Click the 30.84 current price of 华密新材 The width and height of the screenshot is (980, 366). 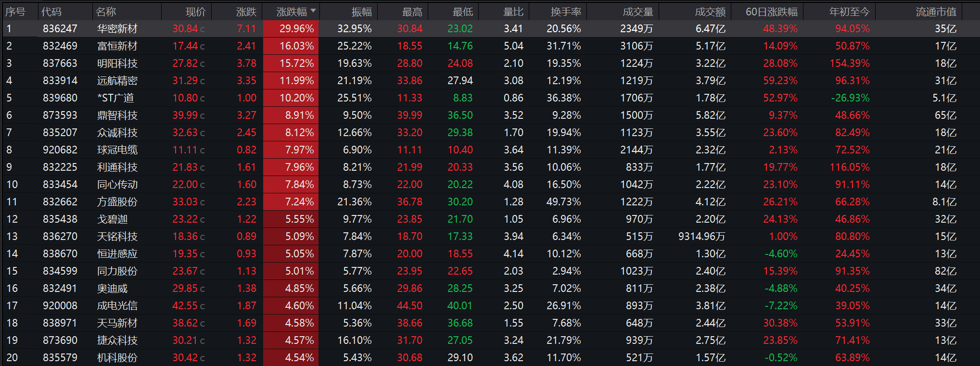pos(185,29)
